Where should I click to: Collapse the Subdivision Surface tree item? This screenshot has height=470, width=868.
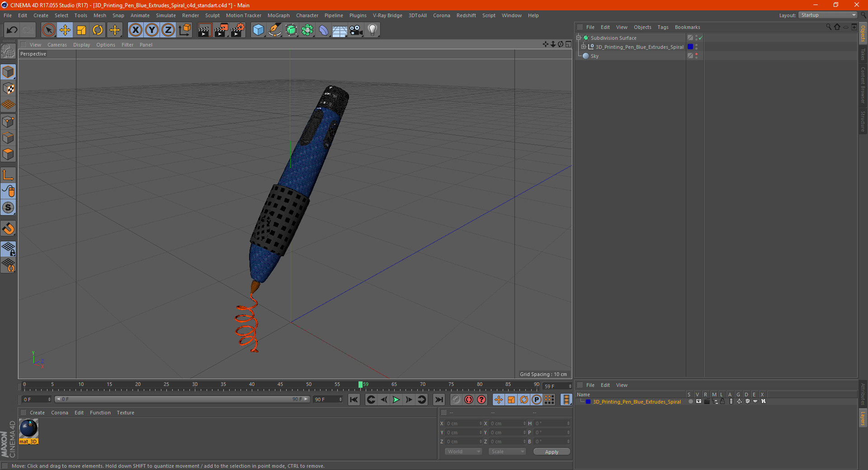point(578,38)
